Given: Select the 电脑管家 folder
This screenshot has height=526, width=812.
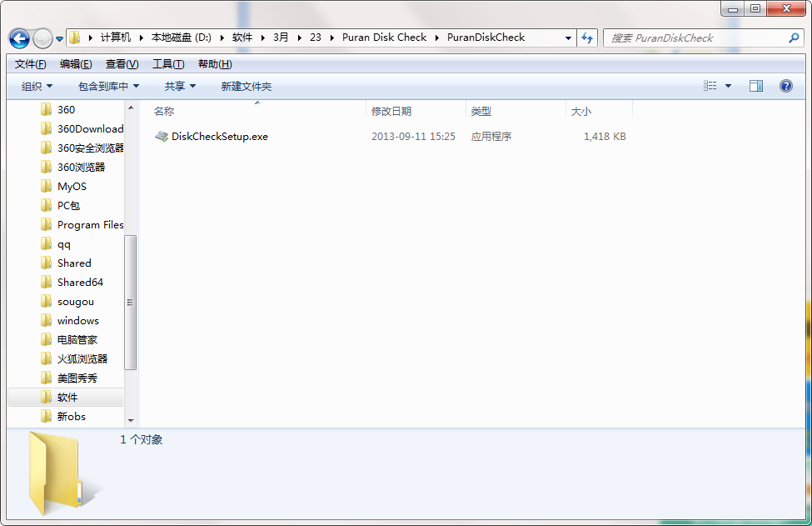Looking at the screenshot, I should 77,339.
